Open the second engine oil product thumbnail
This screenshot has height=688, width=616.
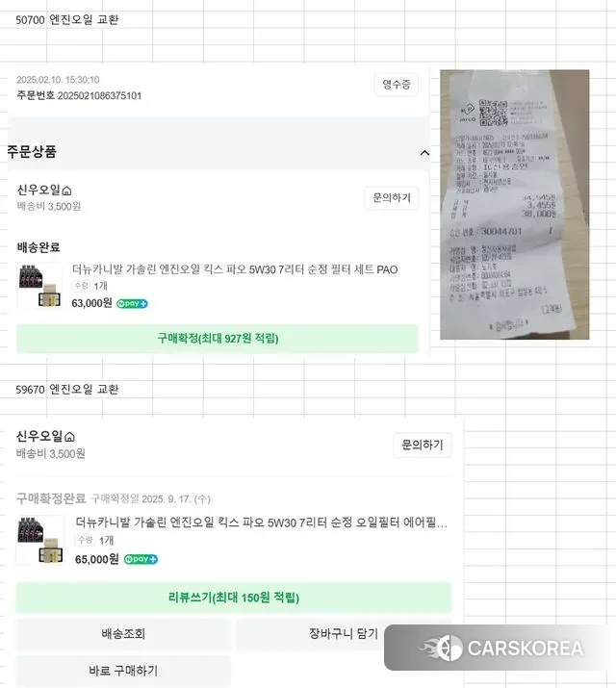40,540
